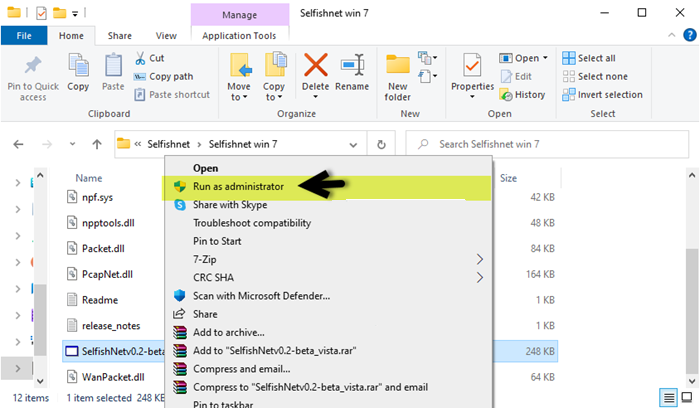The image size is (700, 408).
Task: Choose Run as administrator
Action: tap(328, 187)
